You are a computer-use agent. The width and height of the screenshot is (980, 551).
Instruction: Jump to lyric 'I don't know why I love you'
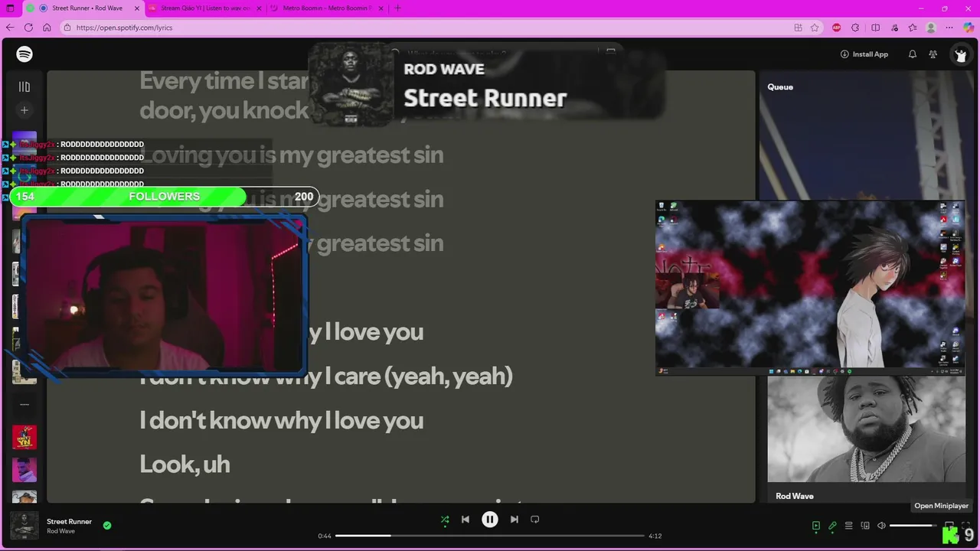click(x=281, y=420)
